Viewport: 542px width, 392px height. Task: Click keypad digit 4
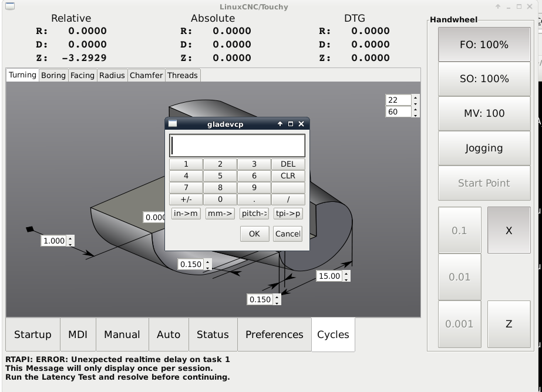tap(186, 176)
